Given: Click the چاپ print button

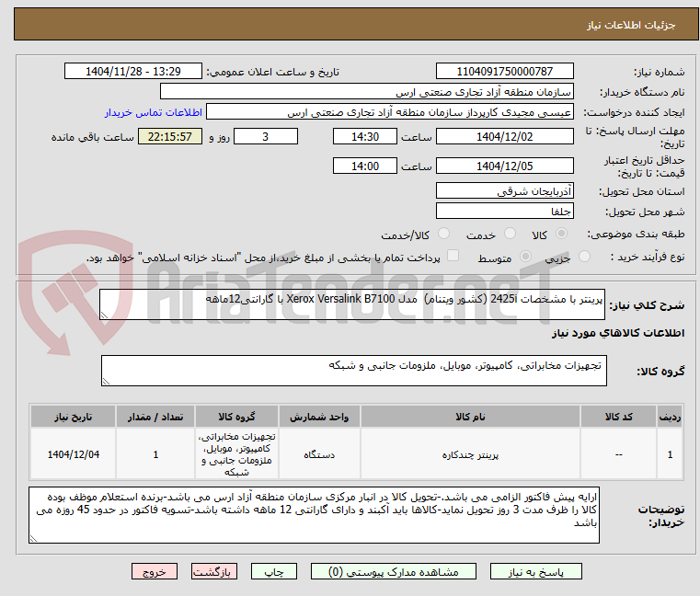Looking at the screenshot, I should (x=274, y=571).
